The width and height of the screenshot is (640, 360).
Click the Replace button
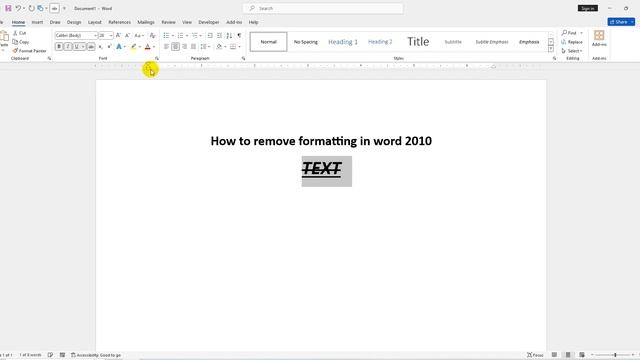(x=572, y=42)
